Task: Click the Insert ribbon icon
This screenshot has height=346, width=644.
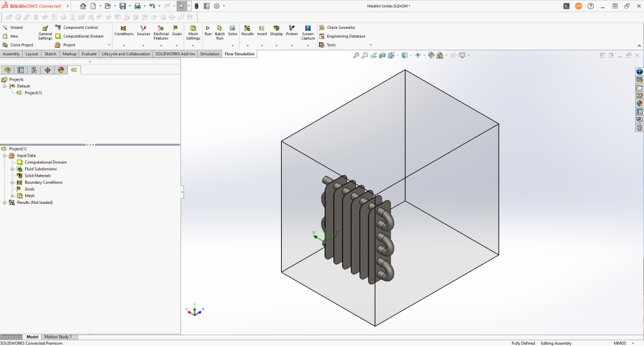Action: point(262,31)
